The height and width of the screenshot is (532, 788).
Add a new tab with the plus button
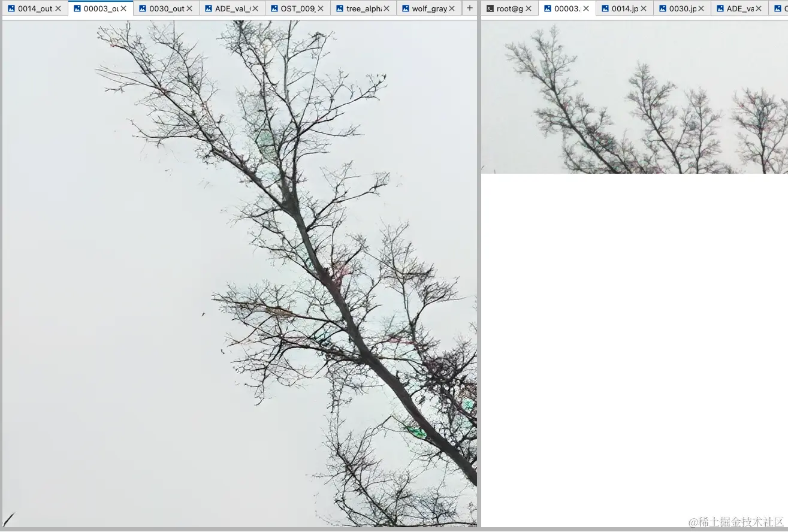(469, 8)
